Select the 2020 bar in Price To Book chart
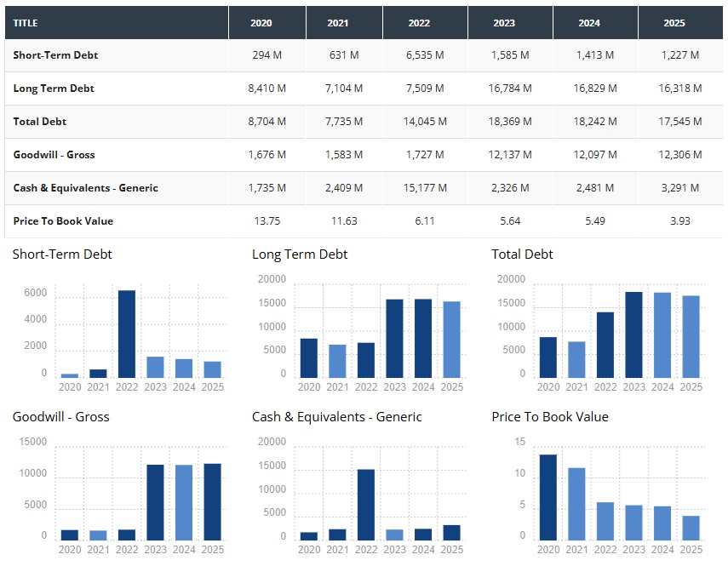 548,497
